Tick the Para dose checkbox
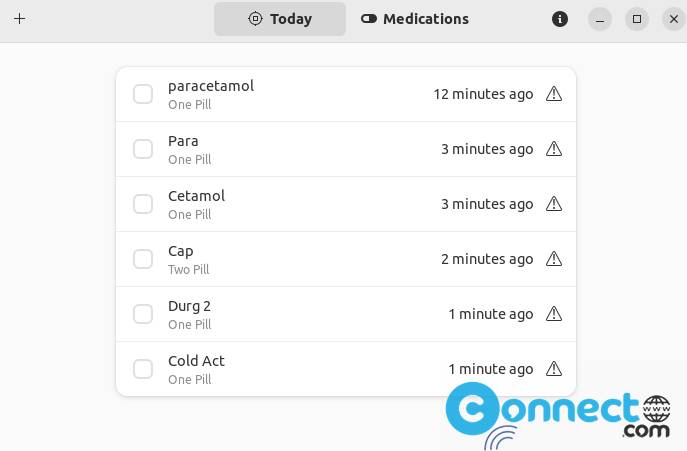 pyautogui.click(x=143, y=149)
